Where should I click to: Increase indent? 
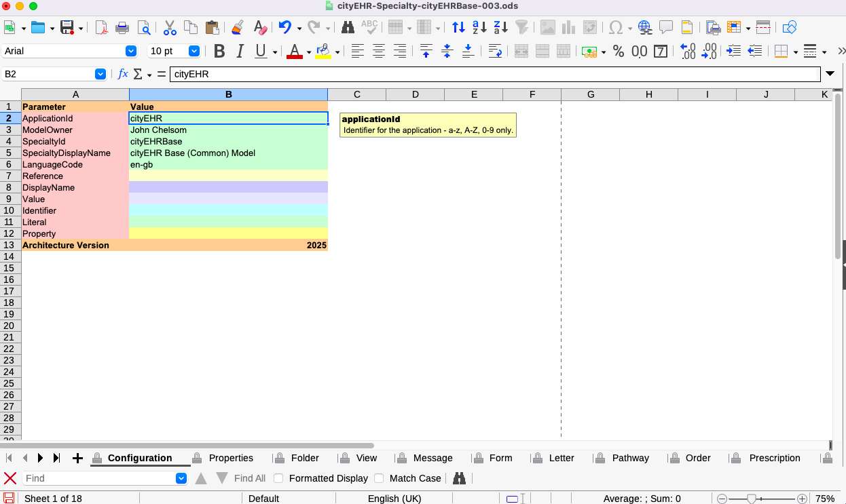click(733, 51)
